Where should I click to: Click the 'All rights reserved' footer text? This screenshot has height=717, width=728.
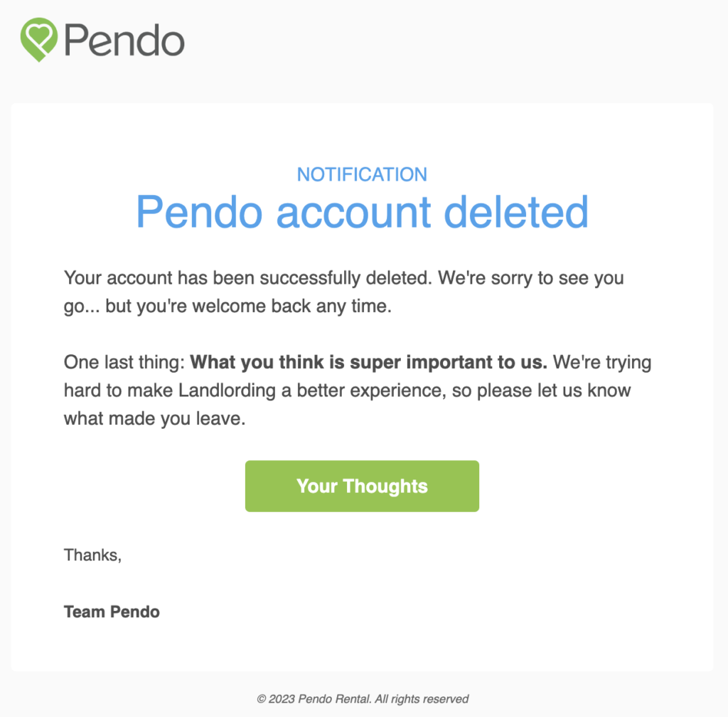pyautogui.click(x=422, y=699)
